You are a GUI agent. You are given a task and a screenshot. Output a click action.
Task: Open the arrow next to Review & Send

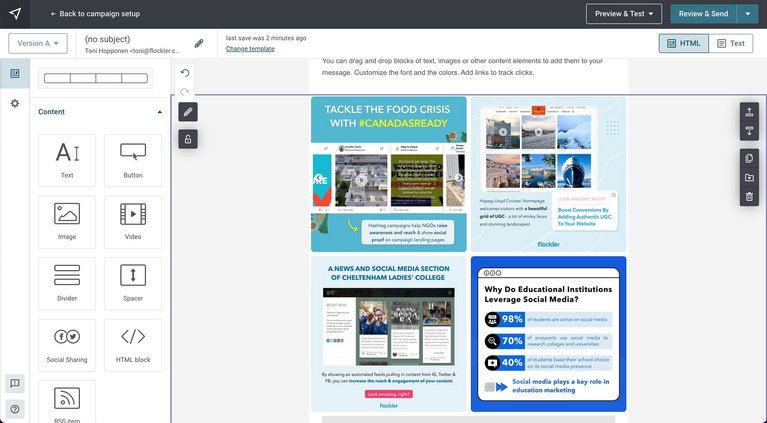click(x=747, y=14)
